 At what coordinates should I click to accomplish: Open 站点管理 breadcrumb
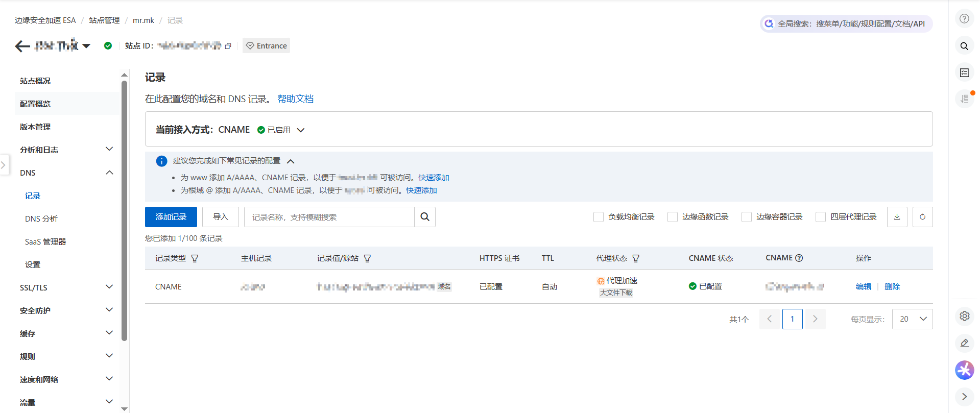pos(104,20)
